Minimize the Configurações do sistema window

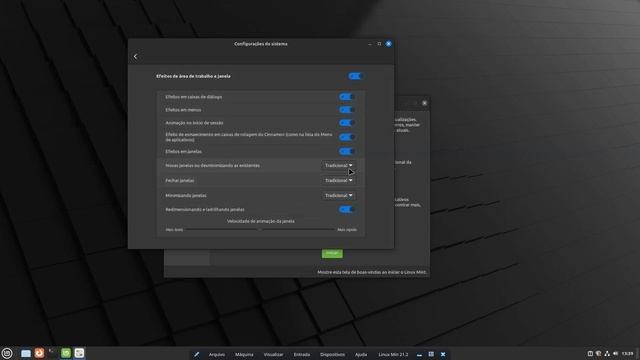tap(370, 44)
